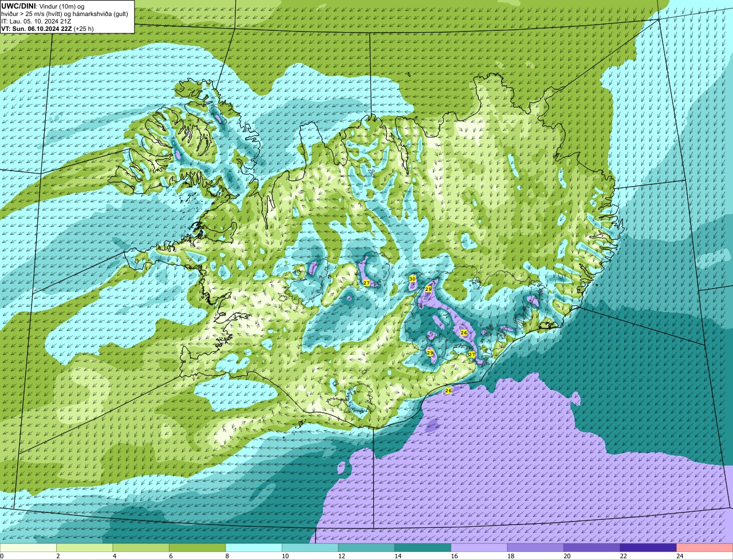Pick the 20–22 m/s violet legend swatch

(592, 547)
